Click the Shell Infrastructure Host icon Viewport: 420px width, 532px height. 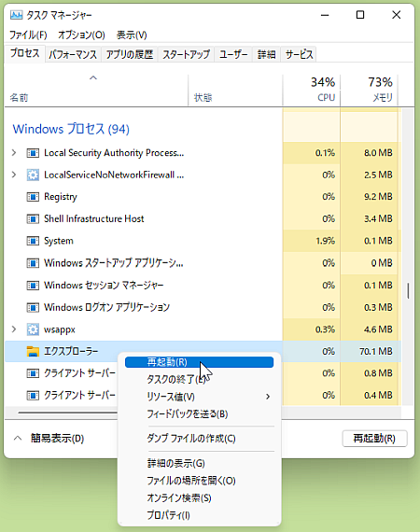[33, 218]
